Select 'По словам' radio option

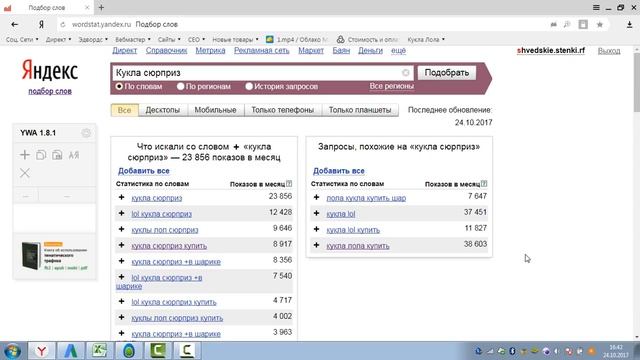pos(119,87)
